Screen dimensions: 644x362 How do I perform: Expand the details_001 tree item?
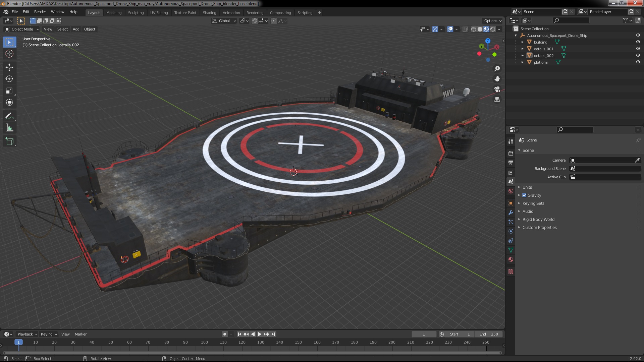(x=522, y=49)
